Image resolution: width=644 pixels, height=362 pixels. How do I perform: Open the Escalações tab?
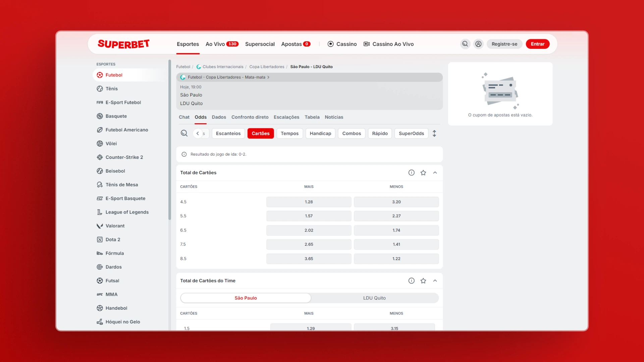(286, 117)
